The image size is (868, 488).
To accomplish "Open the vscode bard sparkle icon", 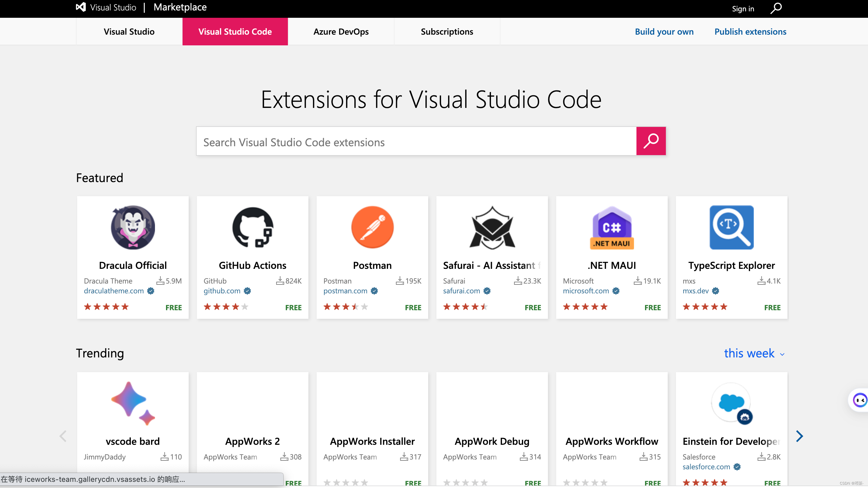I will [x=133, y=403].
